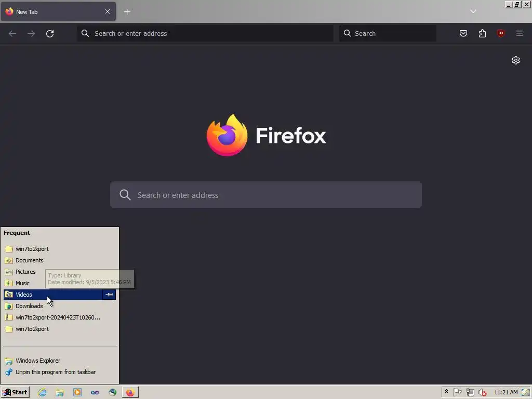Close the New Tab tab
Image resolution: width=532 pixels, height=399 pixels.
click(107, 11)
